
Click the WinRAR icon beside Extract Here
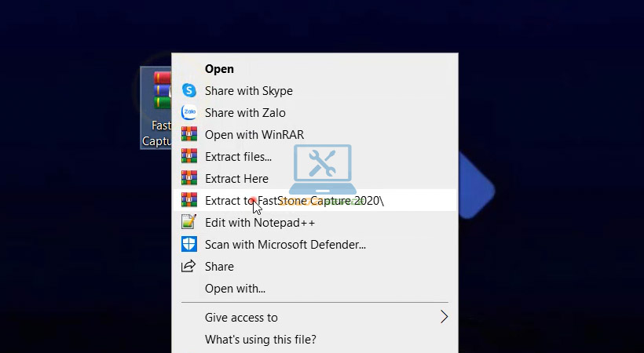coord(188,179)
